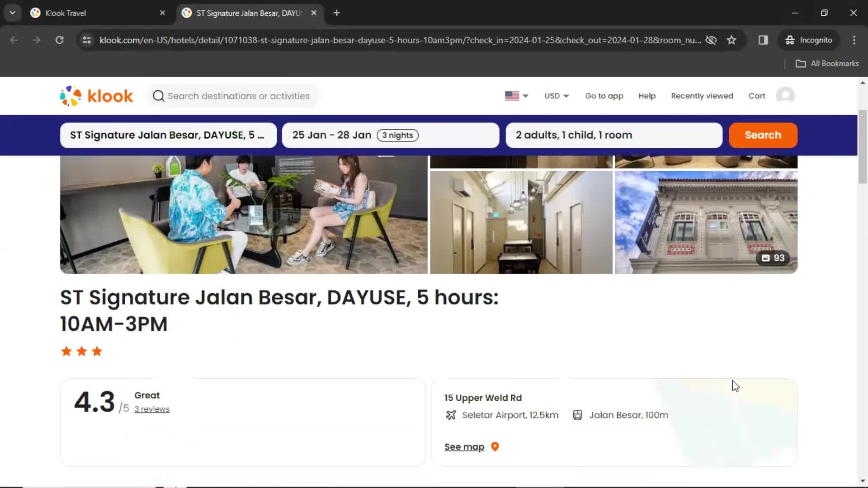
Task: Click the Great rating label
Action: (x=147, y=395)
